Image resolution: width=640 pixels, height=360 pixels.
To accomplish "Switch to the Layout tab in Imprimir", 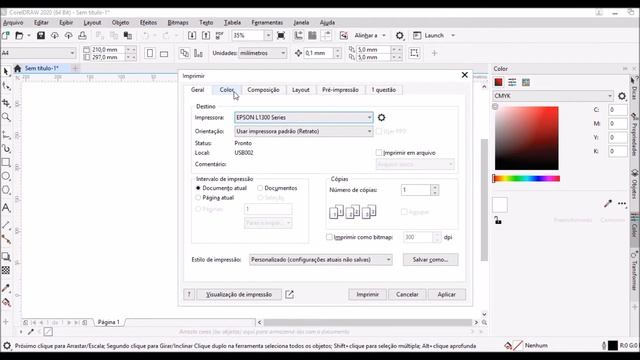I will [301, 90].
